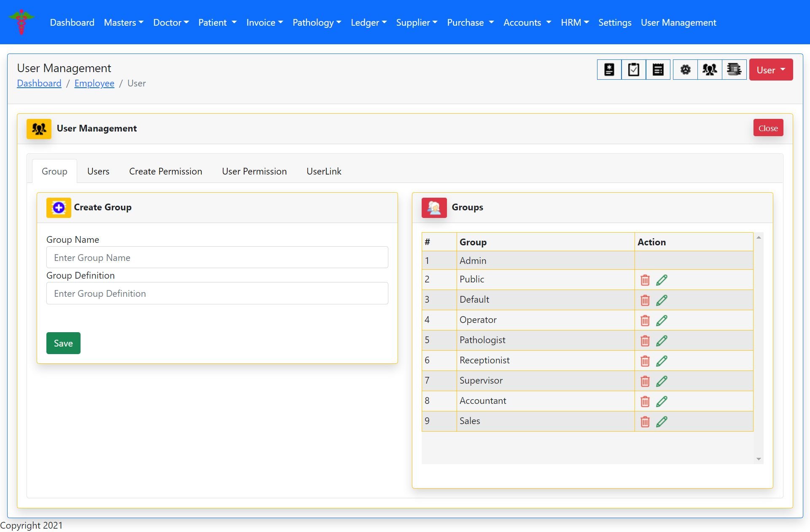The height and width of the screenshot is (532, 810).
Task: Open the red User dropdown button
Action: point(770,70)
